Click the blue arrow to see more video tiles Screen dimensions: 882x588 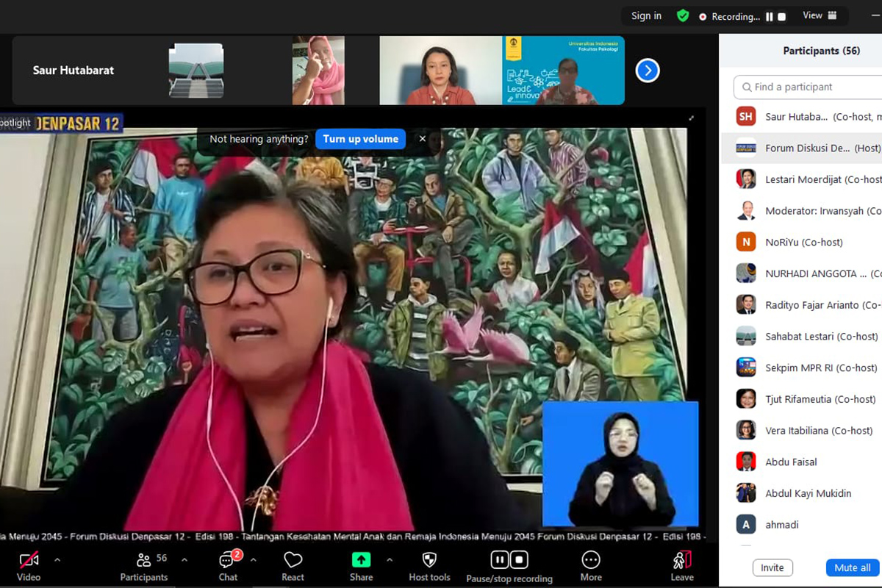[x=648, y=70]
